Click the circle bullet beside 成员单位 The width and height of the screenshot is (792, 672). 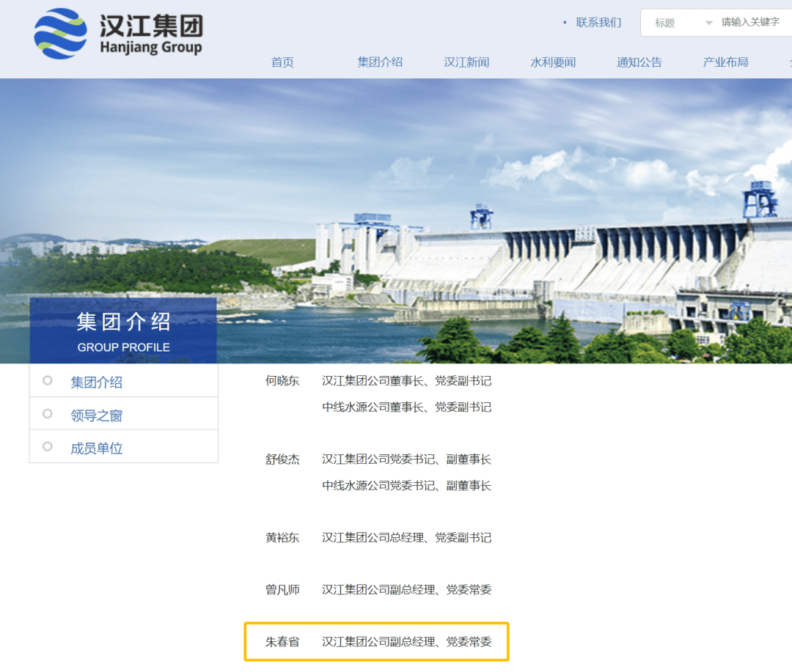click(x=46, y=446)
